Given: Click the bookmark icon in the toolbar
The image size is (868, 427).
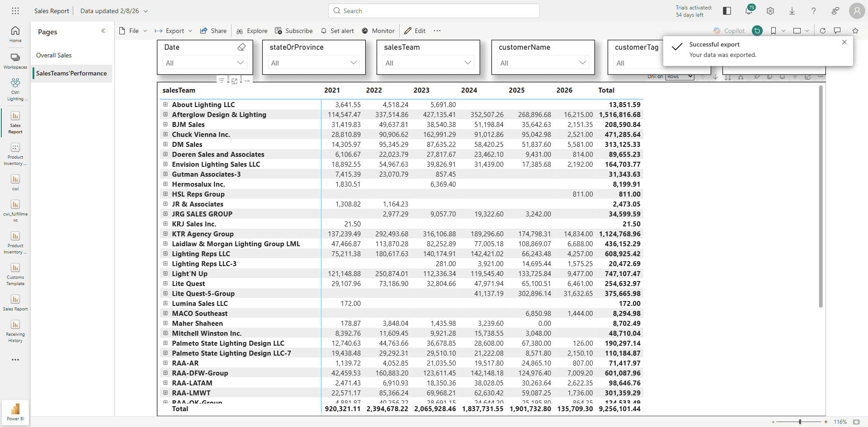Looking at the screenshot, I should (x=774, y=31).
